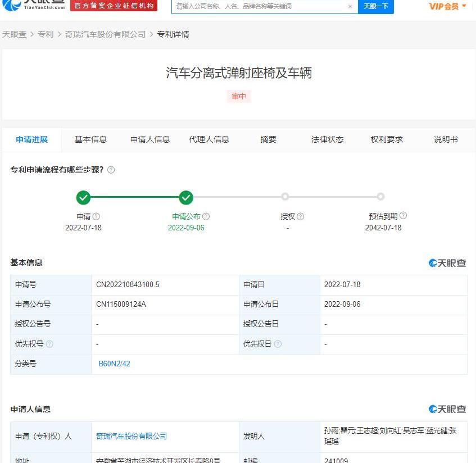The height and width of the screenshot is (463, 476).
Task: Open the help icon next to 授权 step
Action: pyautogui.click(x=301, y=216)
